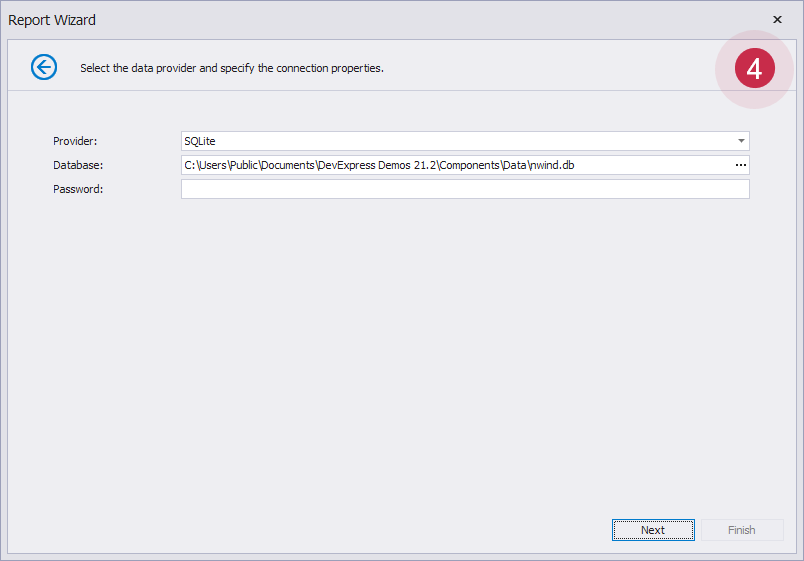Click the Next button

653,530
